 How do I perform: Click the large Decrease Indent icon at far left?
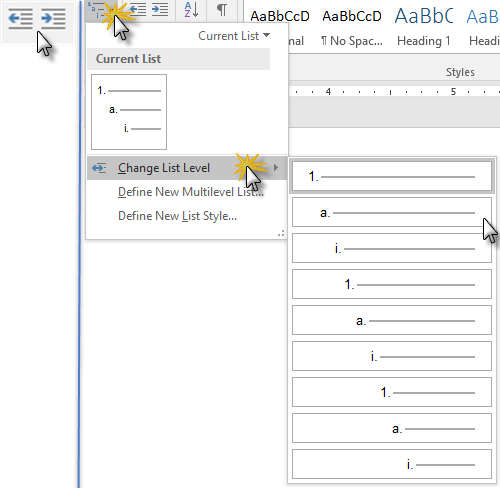pos(20,19)
